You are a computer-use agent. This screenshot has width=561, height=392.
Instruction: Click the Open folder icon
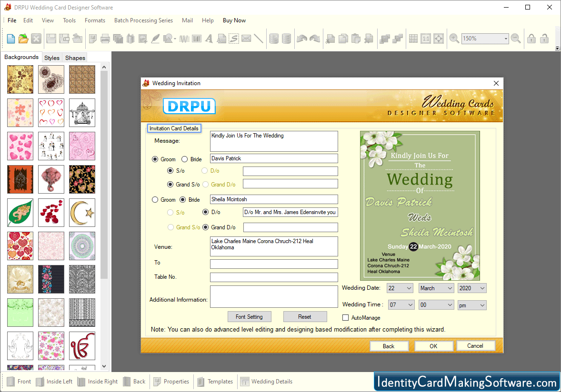click(24, 39)
